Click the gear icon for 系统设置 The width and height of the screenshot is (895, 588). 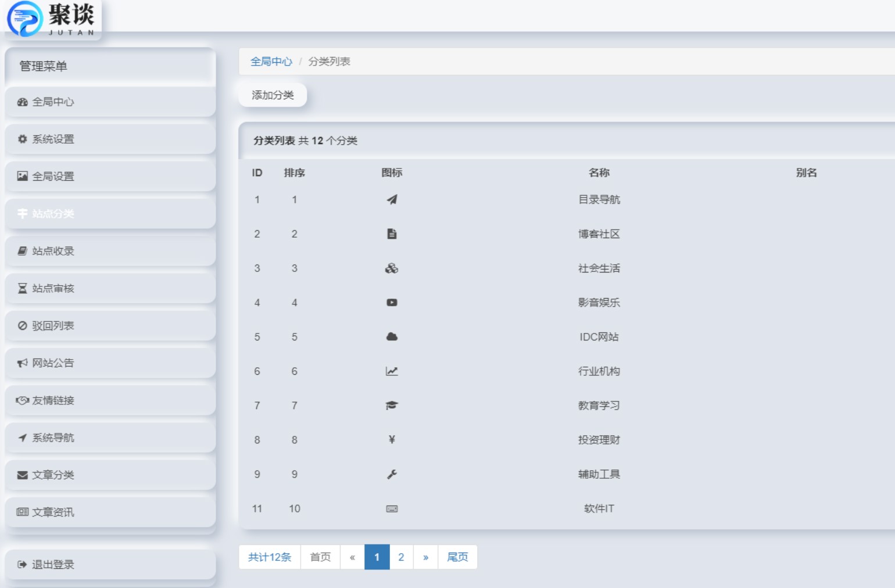point(22,139)
